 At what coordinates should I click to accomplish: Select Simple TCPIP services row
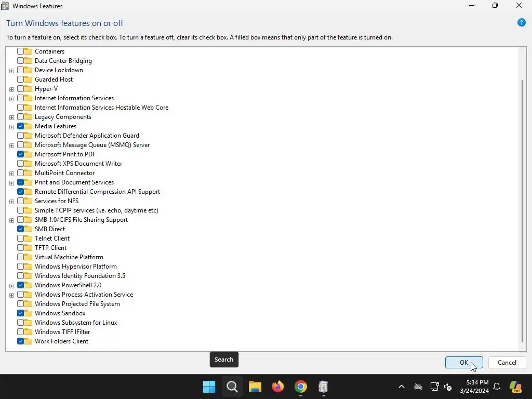[x=96, y=210]
